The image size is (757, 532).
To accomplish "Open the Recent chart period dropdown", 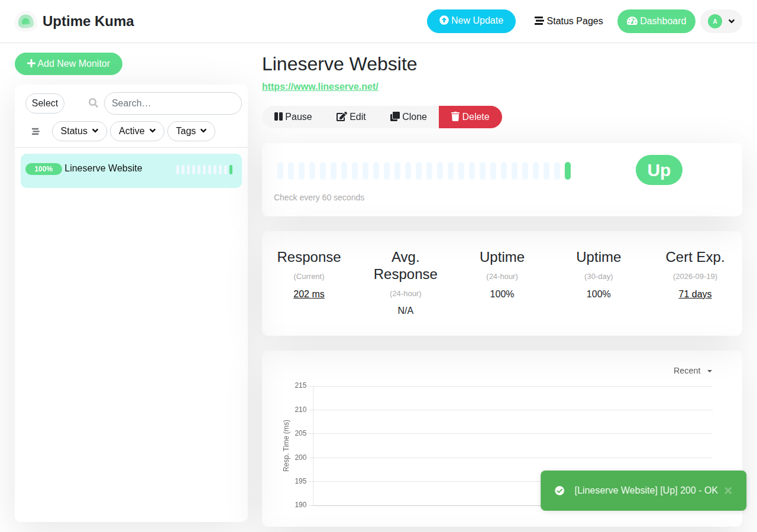I will (x=693, y=371).
